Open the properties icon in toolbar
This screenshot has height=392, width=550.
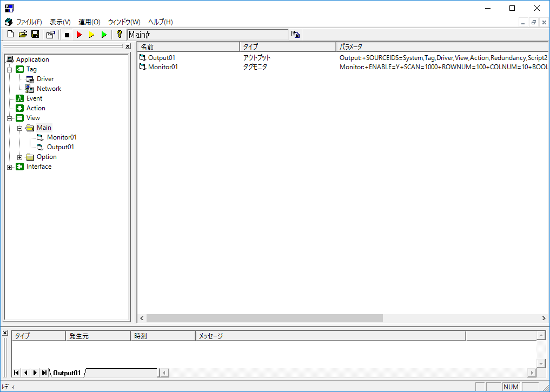click(51, 35)
